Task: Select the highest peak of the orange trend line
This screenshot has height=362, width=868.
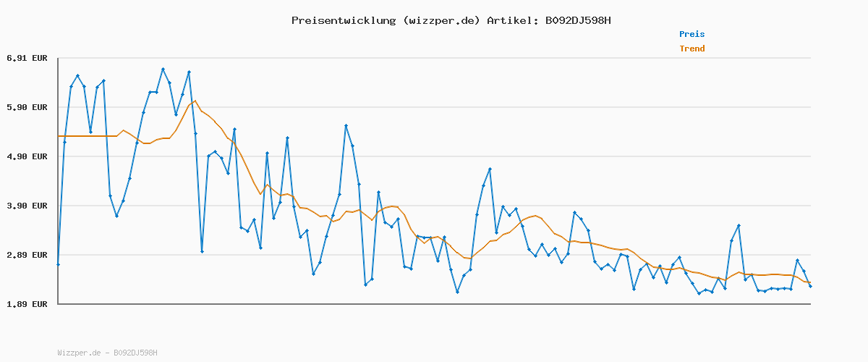Action: pos(195,101)
